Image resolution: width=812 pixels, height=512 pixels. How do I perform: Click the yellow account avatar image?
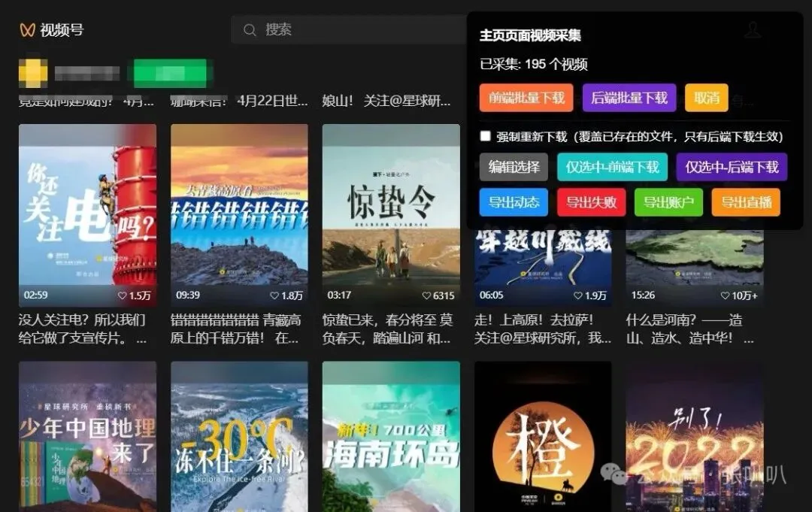click(33, 73)
